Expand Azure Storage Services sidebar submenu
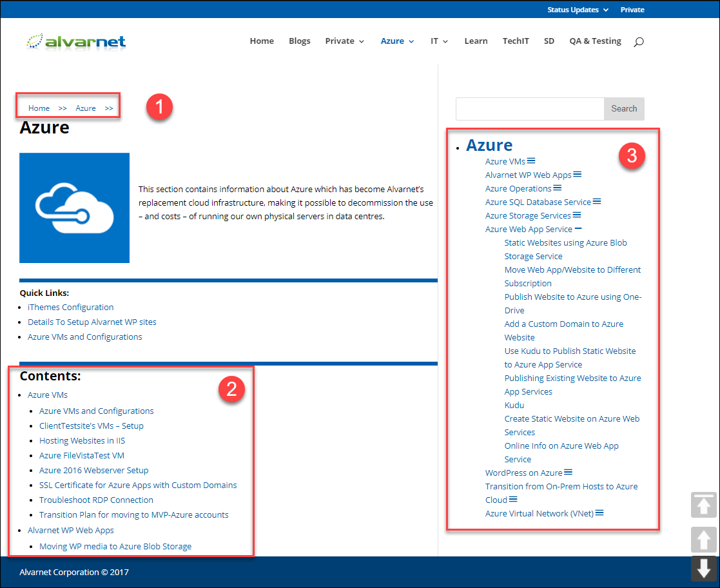 point(577,215)
